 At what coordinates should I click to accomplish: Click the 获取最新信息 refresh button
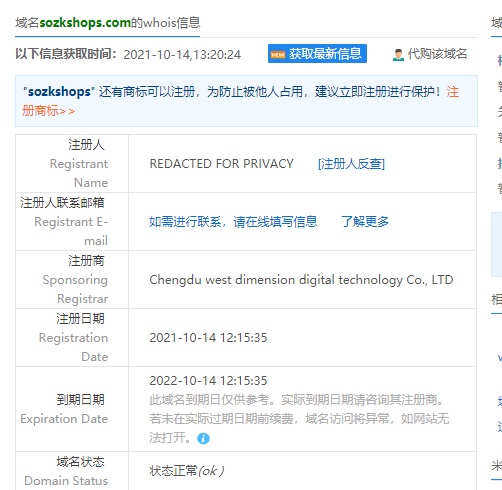coord(317,54)
